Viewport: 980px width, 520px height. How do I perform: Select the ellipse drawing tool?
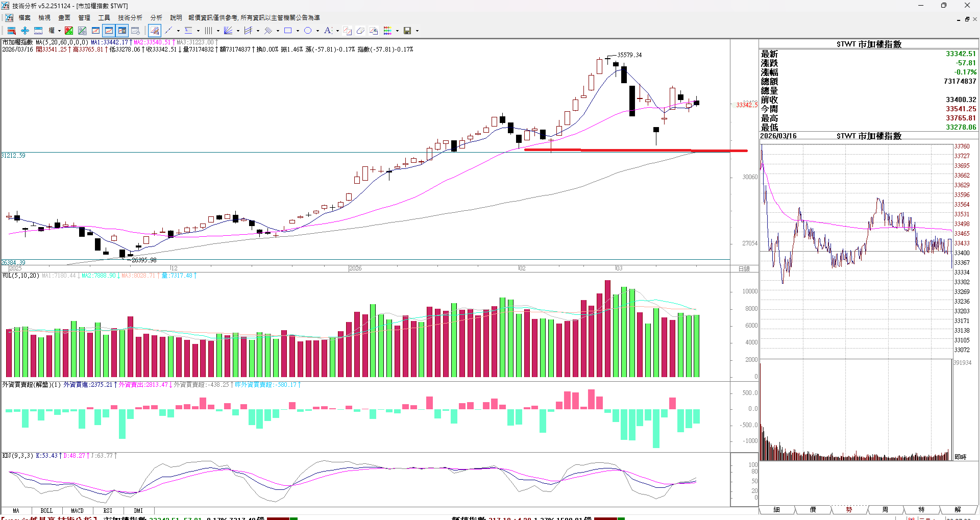308,31
